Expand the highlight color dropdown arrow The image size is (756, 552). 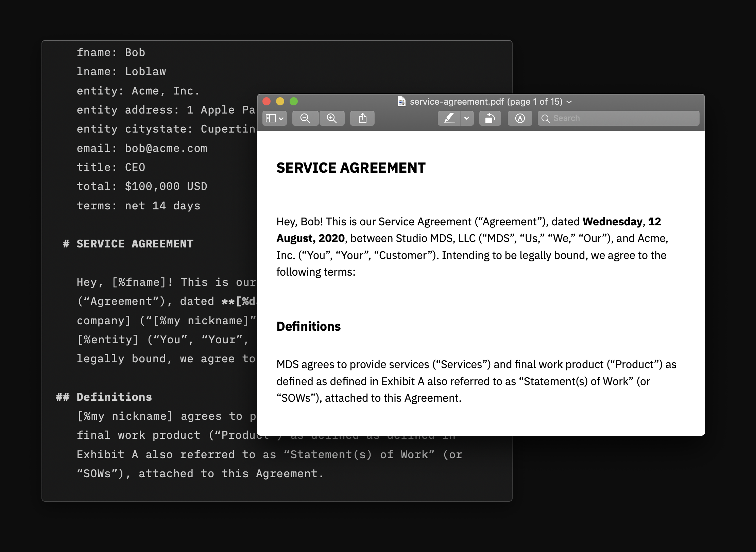pyautogui.click(x=467, y=118)
